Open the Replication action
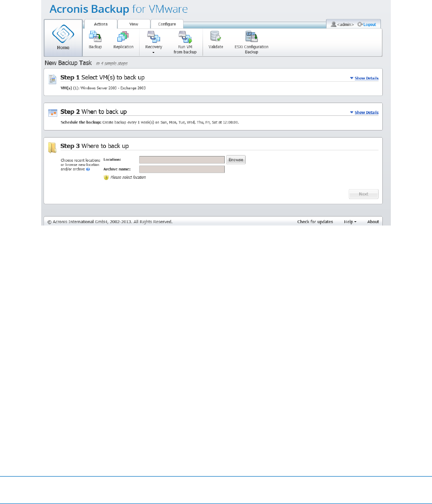The image size is (432, 504). pos(123,40)
